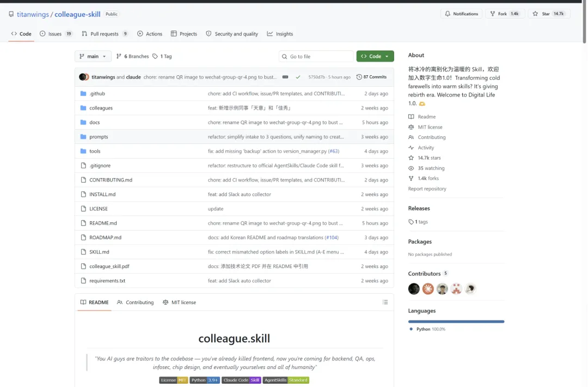Click the star icon beside 14.7k stars
This screenshot has width=588, height=387.
(x=411, y=158)
